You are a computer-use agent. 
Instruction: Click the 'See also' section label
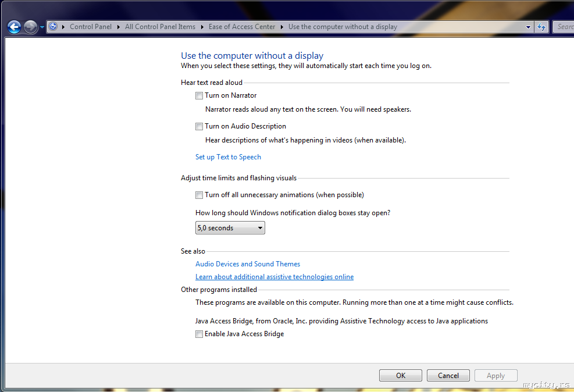tap(193, 251)
